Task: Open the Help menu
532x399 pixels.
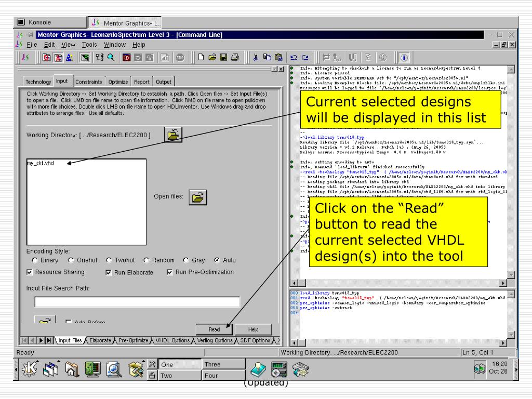Action: point(139,45)
